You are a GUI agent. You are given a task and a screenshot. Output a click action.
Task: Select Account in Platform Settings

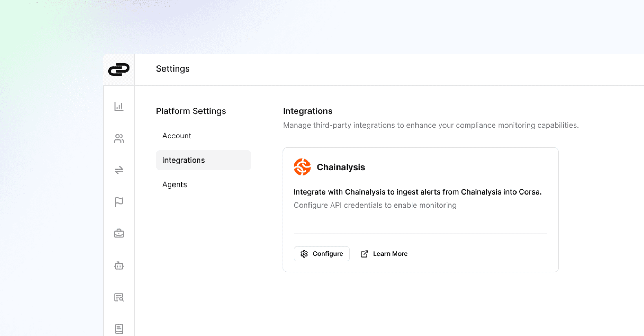(177, 136)
